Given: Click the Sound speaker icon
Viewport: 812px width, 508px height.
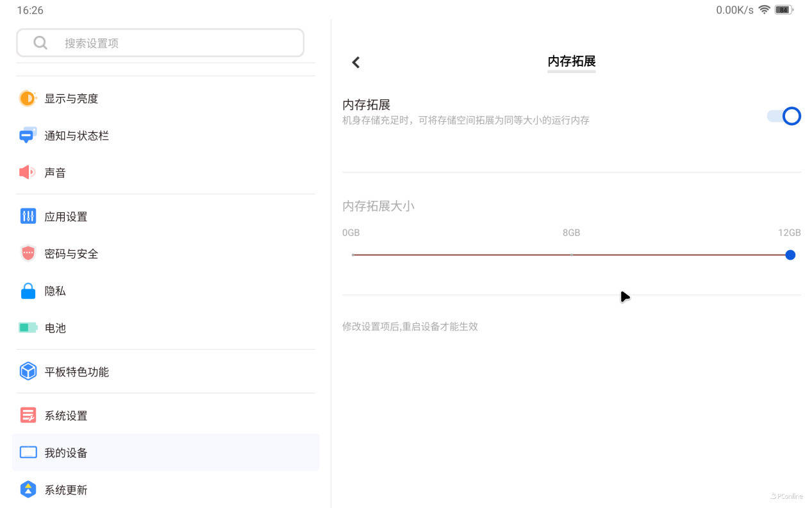Looking at the screenshot, I should (x=28, y=173).
